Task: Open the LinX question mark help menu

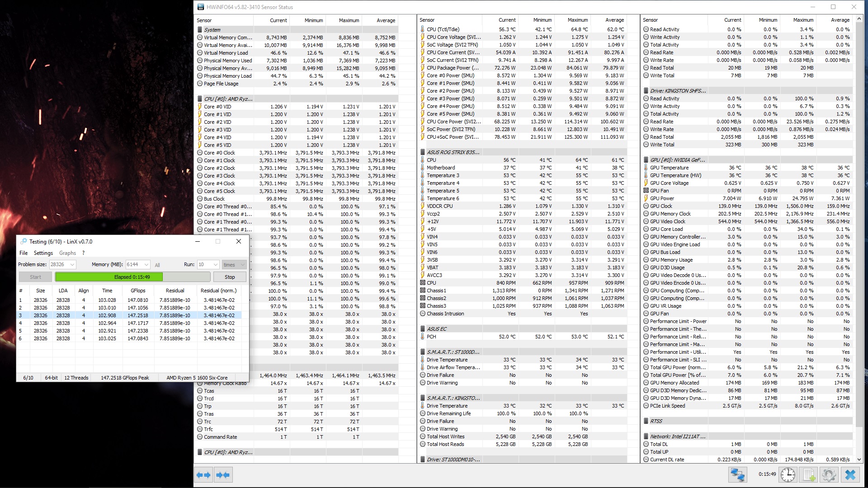Action: (x=83, y=253)
